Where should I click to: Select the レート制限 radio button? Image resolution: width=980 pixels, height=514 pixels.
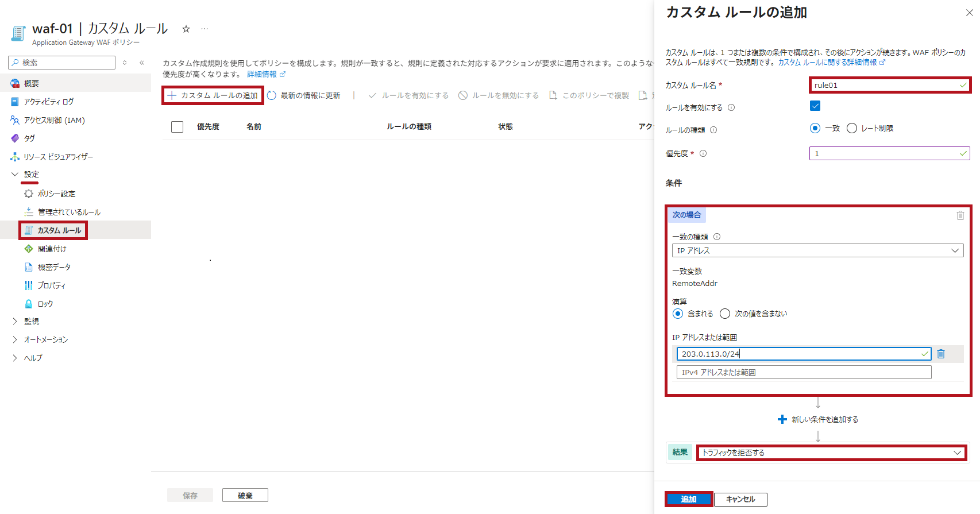(852, 128)
